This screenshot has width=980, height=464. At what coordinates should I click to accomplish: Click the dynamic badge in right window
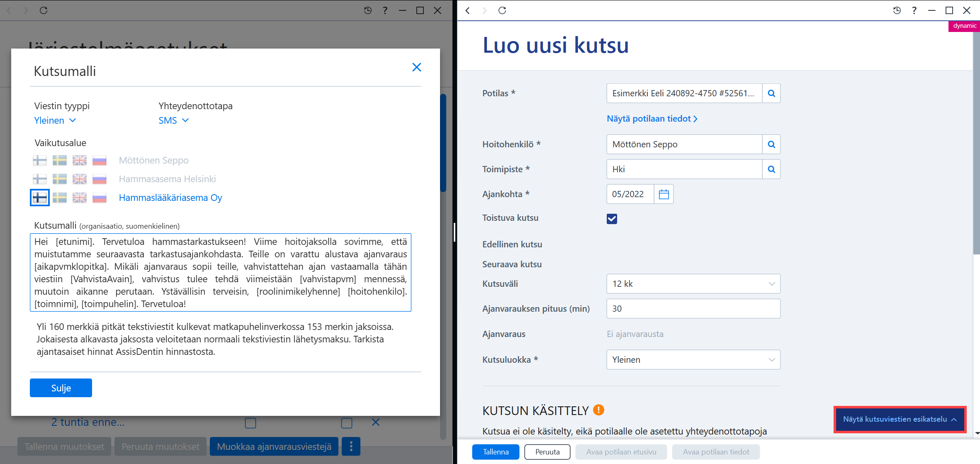[964, 26]
